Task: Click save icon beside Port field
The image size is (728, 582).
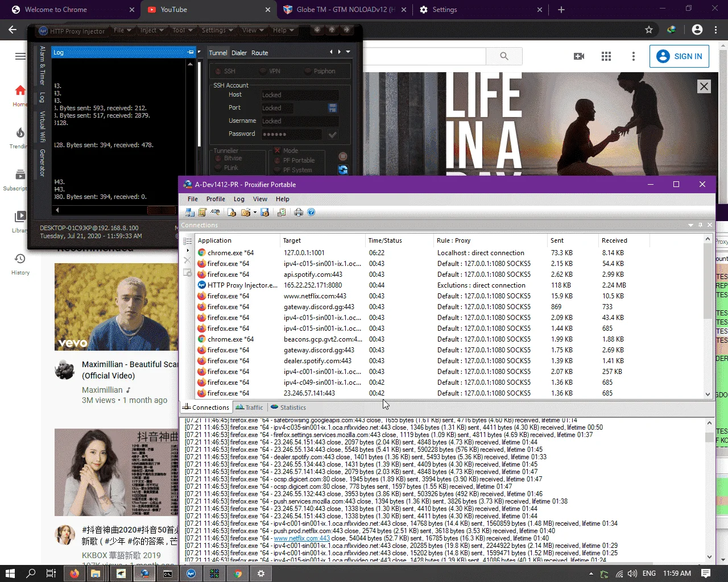Action: (x=333, y=108)
